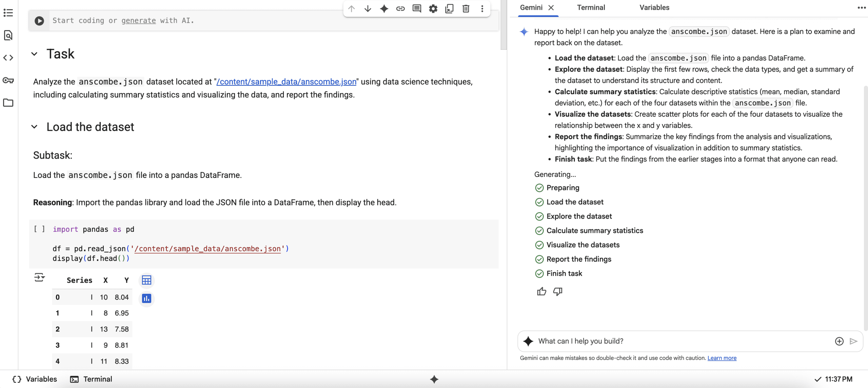Run the empty code cell
868x388 pixels.
point(39,21)
